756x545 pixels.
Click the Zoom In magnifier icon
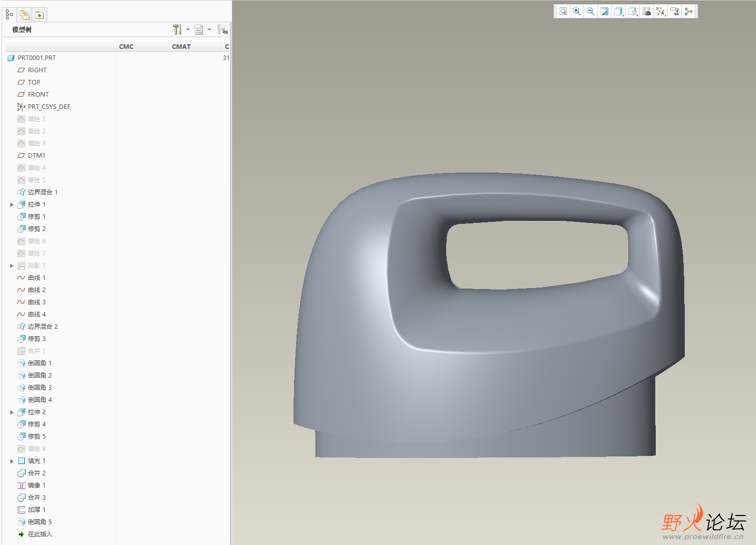(576, 11)
